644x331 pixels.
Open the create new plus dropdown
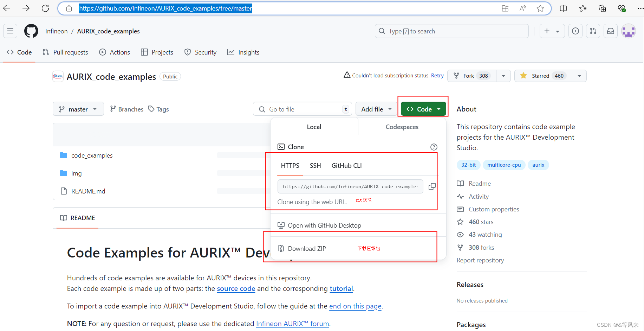(x=552, y=31)
